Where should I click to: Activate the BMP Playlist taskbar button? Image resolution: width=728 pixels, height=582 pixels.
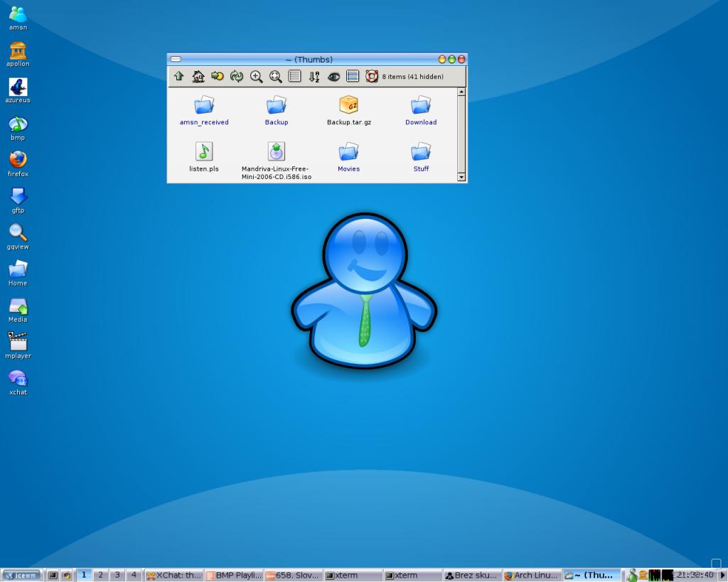point(234,576)
